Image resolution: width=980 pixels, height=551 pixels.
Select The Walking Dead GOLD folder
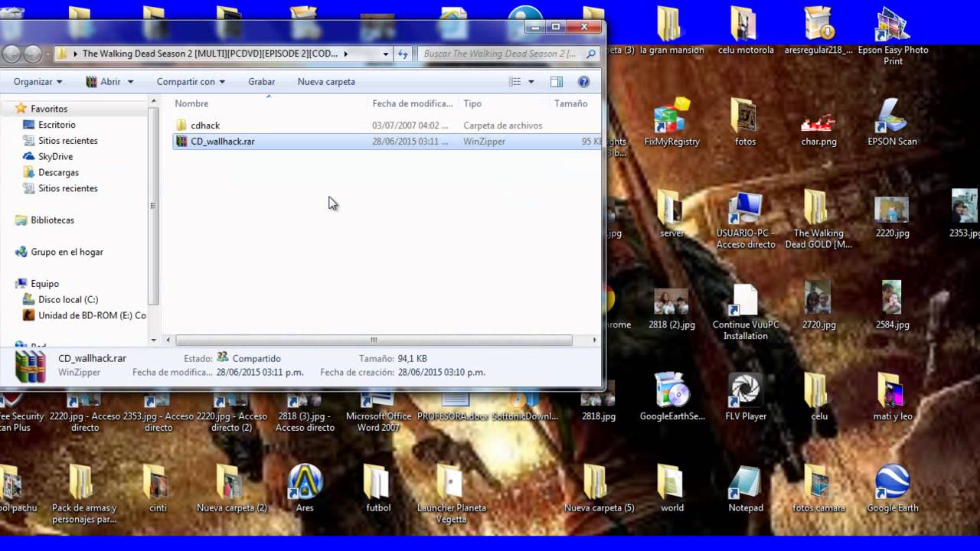pyautogui.click(x=818, y=220)
